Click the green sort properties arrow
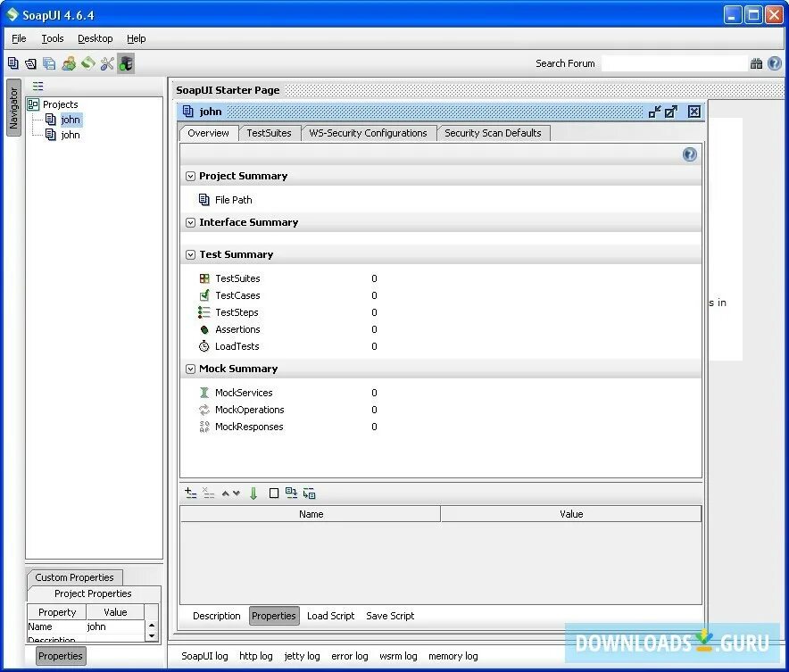 coord(253,494)
